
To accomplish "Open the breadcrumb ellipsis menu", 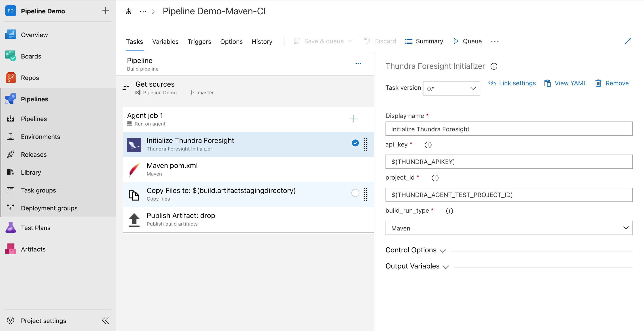I will pyautogui.click(x=143, y=11).
